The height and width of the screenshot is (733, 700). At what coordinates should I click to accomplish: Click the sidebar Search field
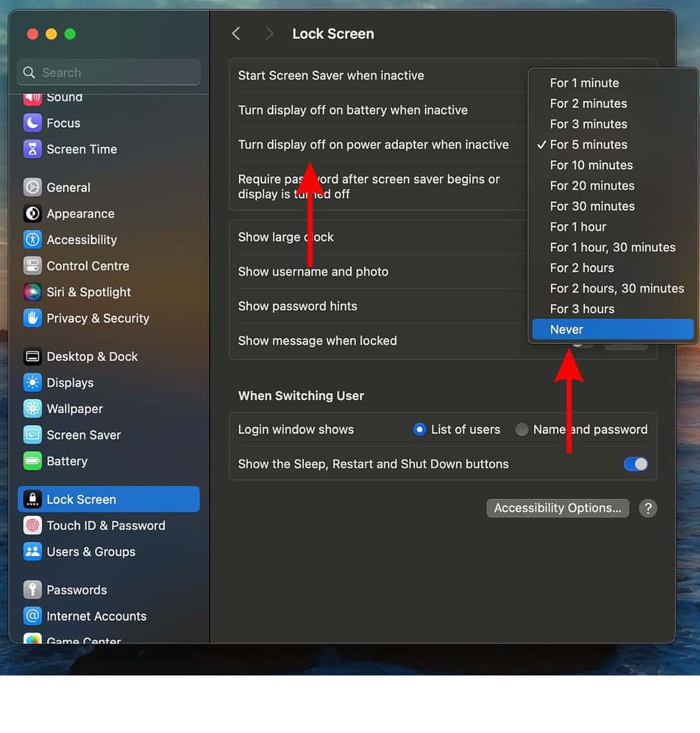point(108,72)
